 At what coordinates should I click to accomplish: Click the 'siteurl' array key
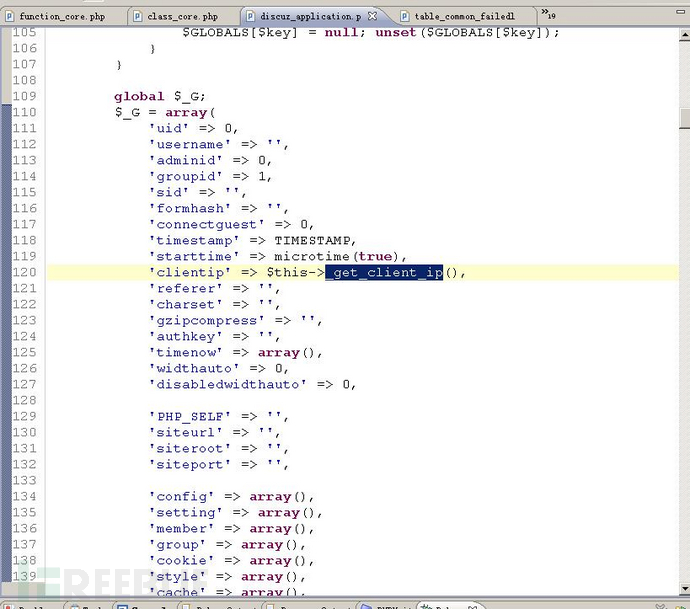click(186, 433)
